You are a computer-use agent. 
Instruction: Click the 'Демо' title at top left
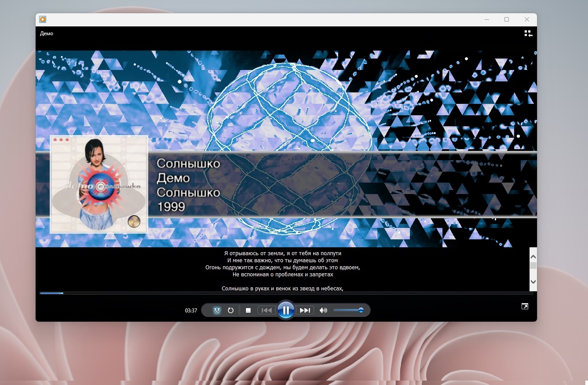coord(46,33)
